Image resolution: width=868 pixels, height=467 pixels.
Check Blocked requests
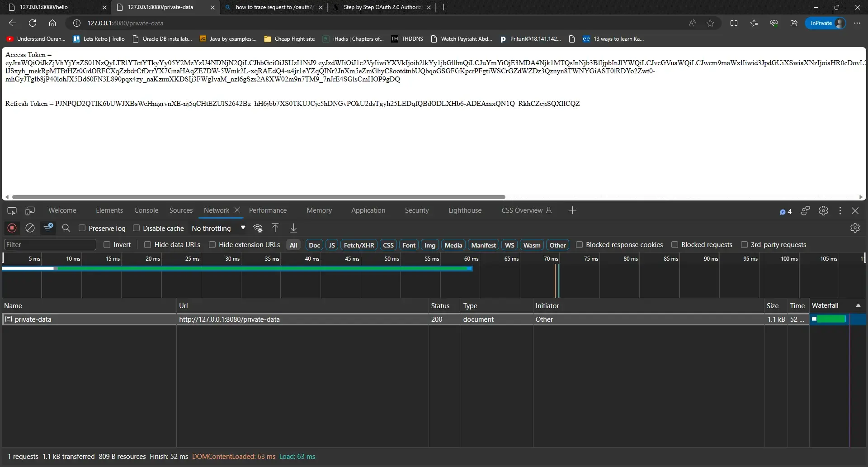[x=675, y=245]
